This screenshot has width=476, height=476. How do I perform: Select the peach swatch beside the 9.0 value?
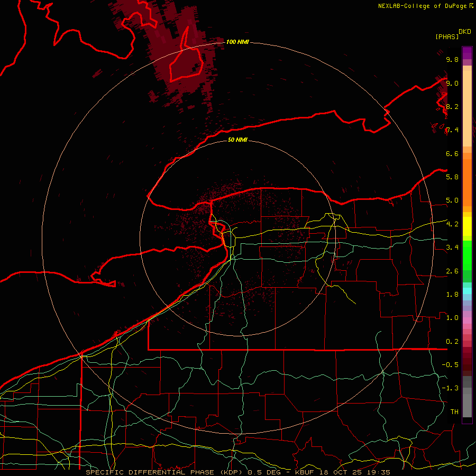tap(467, 83)
